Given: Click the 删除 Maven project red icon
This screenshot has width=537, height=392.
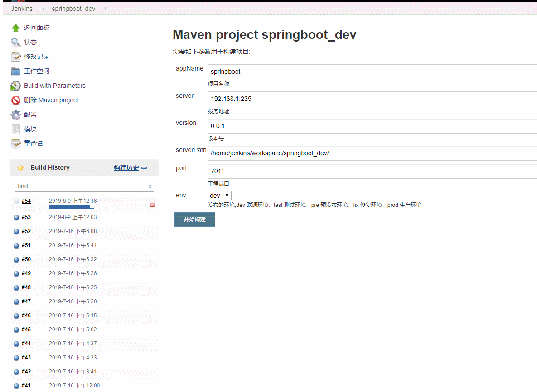Looking at the screenshot, I should (x=15, y=100).
